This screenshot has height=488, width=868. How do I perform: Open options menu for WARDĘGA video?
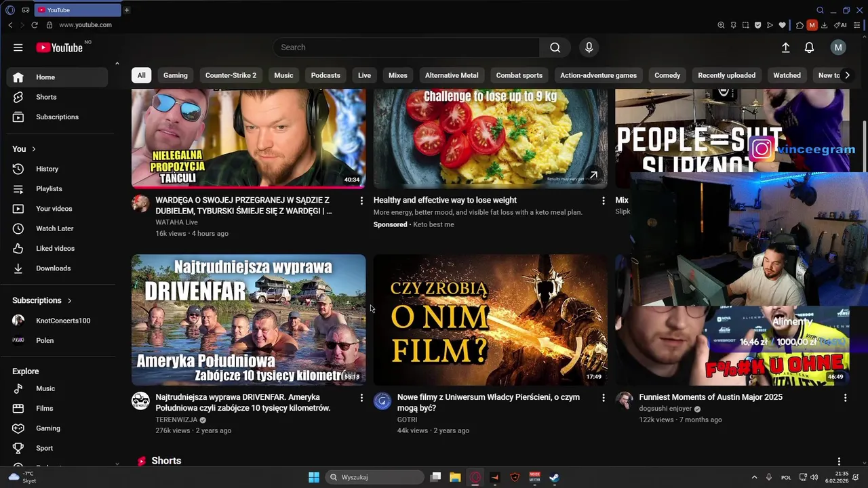[x=361, y=201]
